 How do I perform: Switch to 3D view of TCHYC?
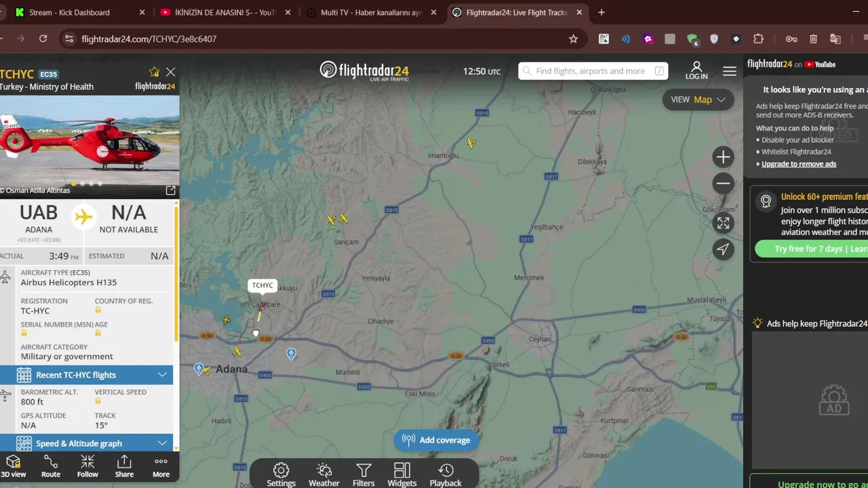pyautogui.click(x=13, y=466)
